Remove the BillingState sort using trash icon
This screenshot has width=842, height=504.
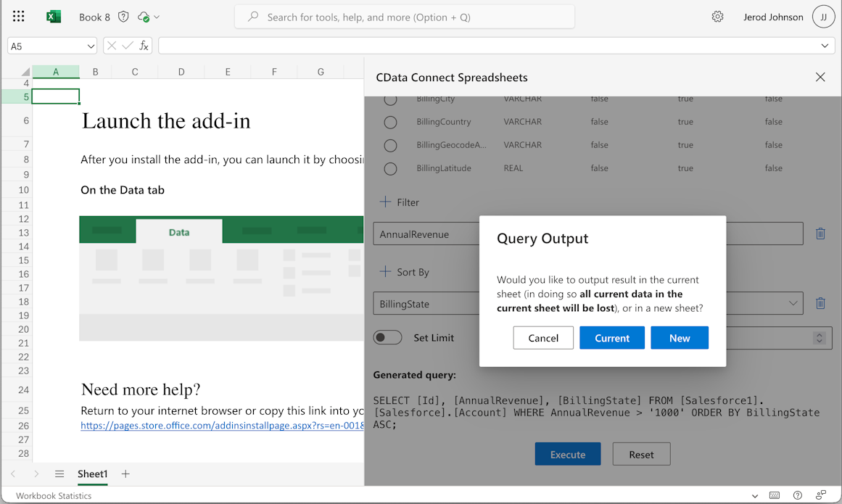[820, 303]
